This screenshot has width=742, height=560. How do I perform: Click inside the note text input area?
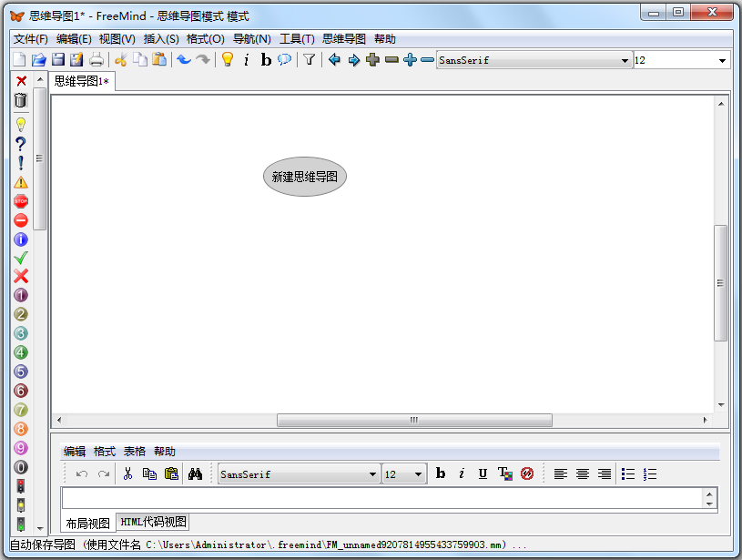point(382,498)
